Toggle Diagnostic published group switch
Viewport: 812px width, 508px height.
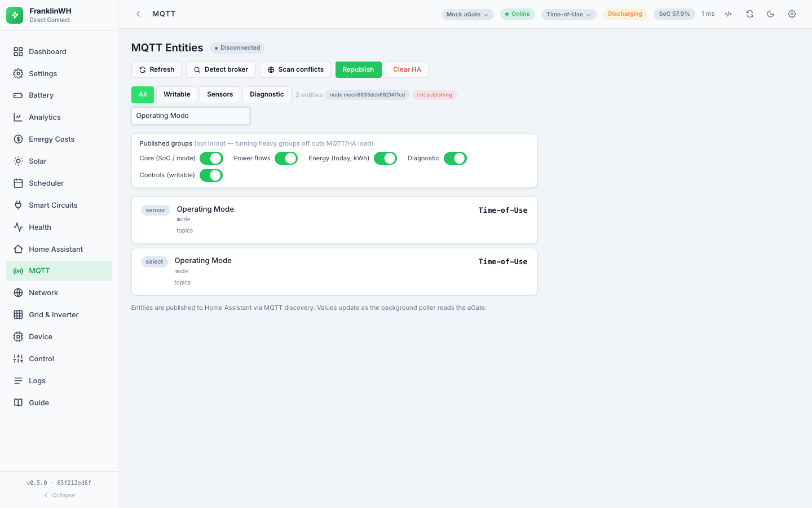(x=455, y=159)
